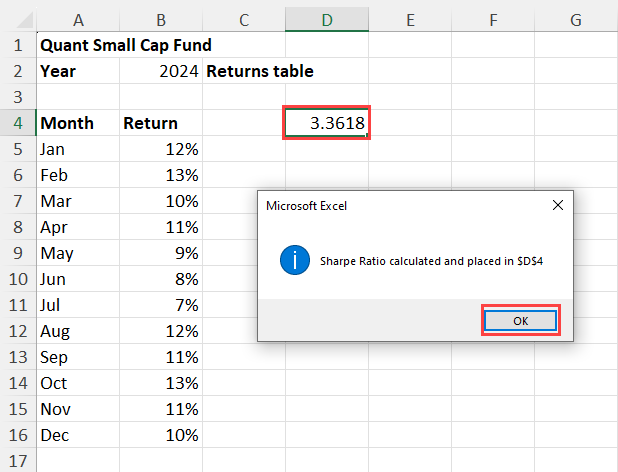The width and height of the screenshot is (618, 472).
Task: Click the 'Jul' month cell
Action: [x=78, y=305]
